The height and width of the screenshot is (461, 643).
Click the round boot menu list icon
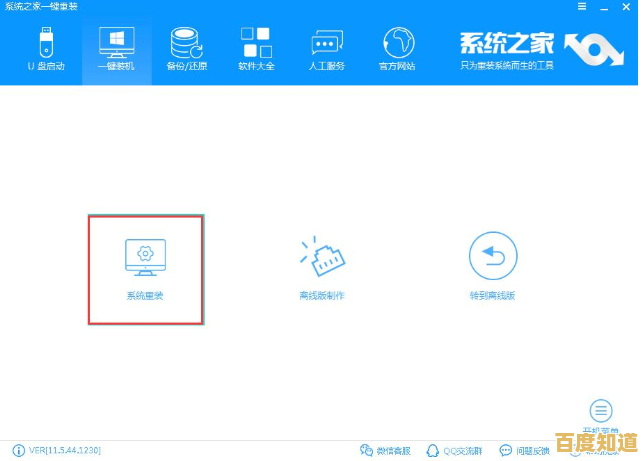601,411
